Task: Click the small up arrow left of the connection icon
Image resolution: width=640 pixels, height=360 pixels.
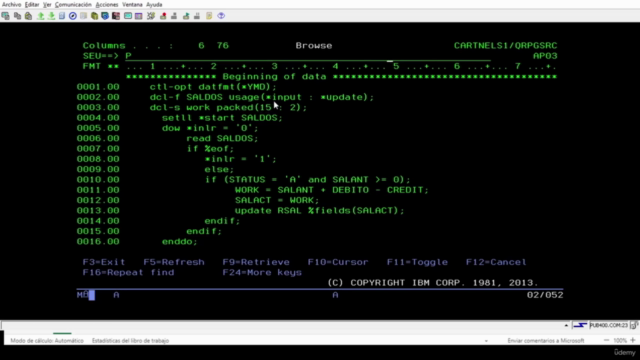Action: pyautogui.click(x=566, y=325)
